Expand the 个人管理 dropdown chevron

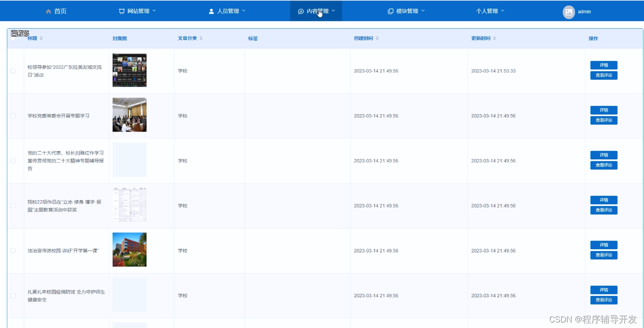[503, 11]
